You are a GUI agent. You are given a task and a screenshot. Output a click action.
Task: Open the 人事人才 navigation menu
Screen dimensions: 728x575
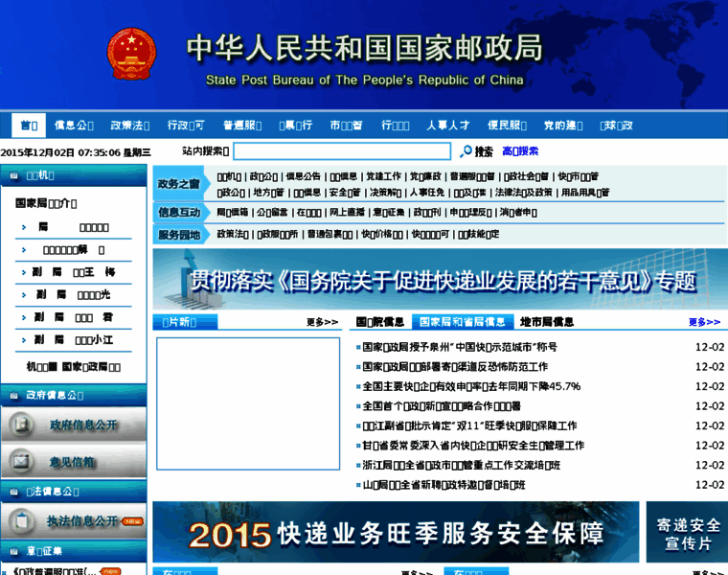(448, 126)
